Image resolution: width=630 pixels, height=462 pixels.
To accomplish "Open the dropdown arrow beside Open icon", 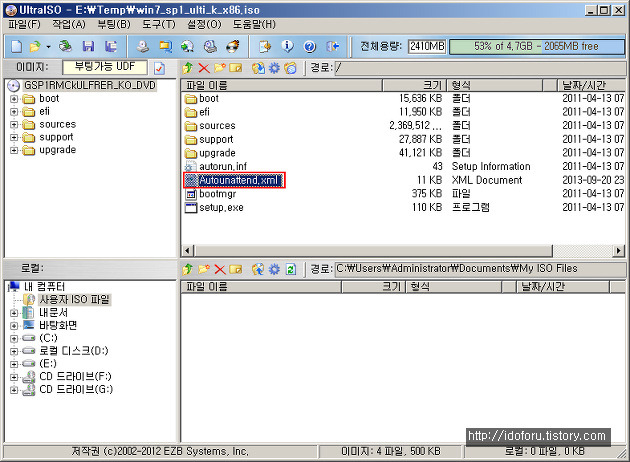I will click(x=48, y=47).
